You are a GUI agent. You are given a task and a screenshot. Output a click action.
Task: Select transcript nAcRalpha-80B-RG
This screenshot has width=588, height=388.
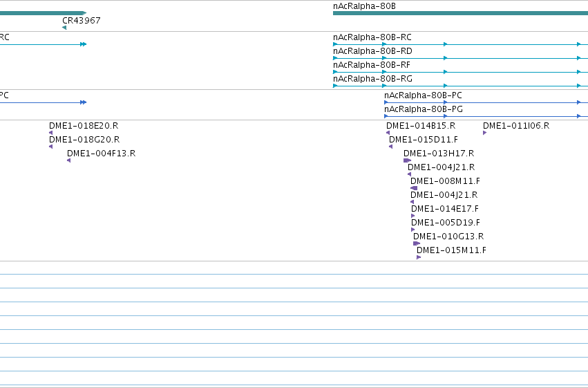point(372,79)
